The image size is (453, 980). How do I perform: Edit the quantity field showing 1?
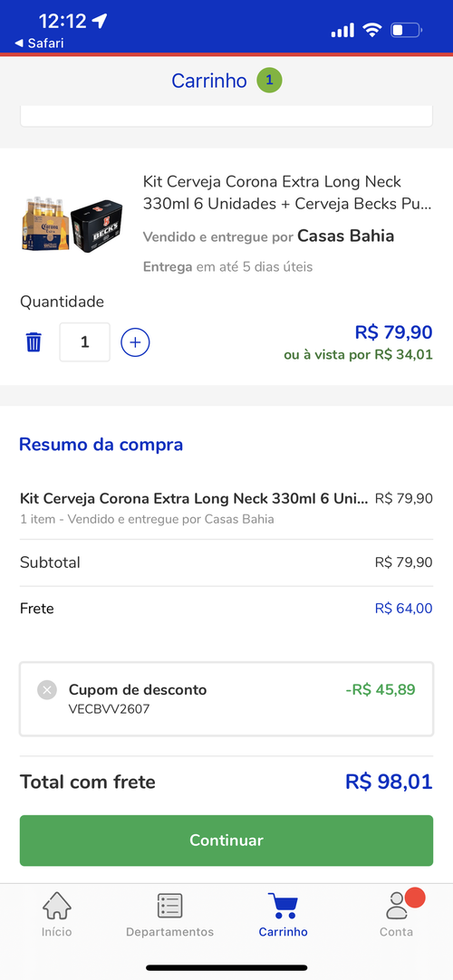(x=85, y=341)
